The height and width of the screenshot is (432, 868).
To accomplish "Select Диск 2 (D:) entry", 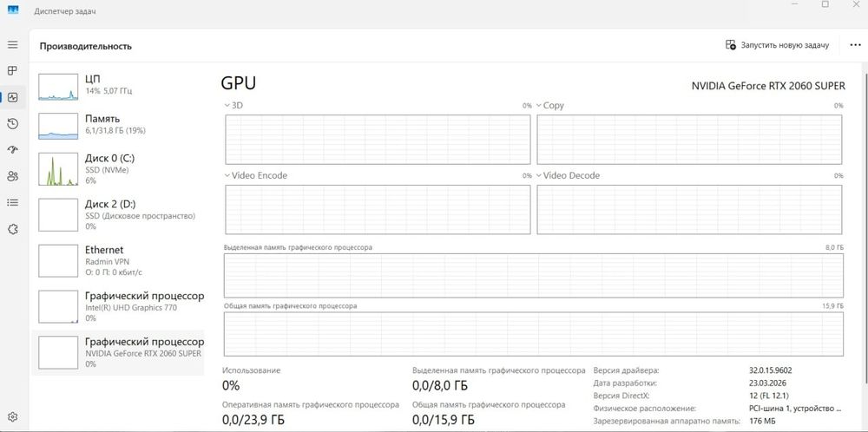I will (118, 214).
